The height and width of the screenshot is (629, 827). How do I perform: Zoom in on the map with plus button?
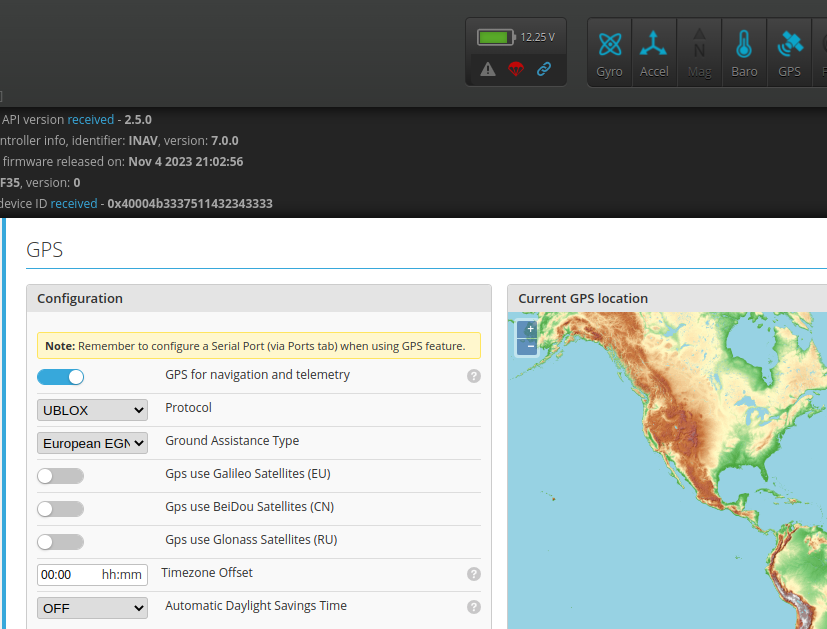528,328
